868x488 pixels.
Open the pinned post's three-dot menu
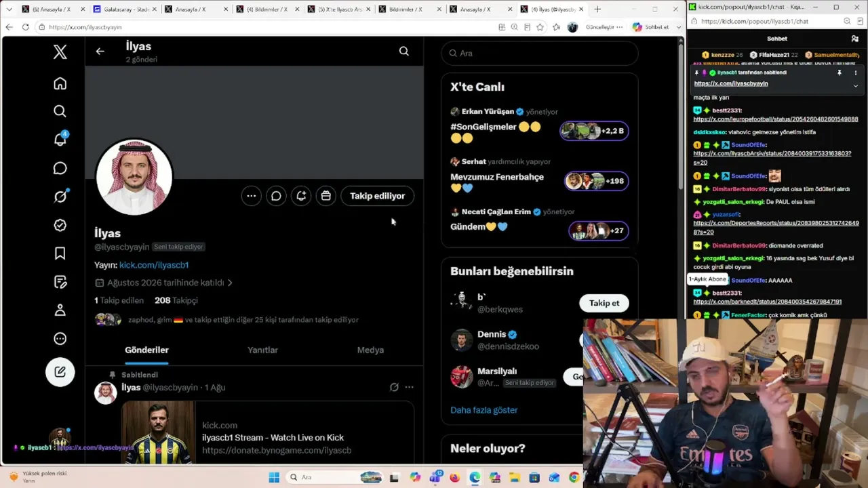click(x=409, y=387)
